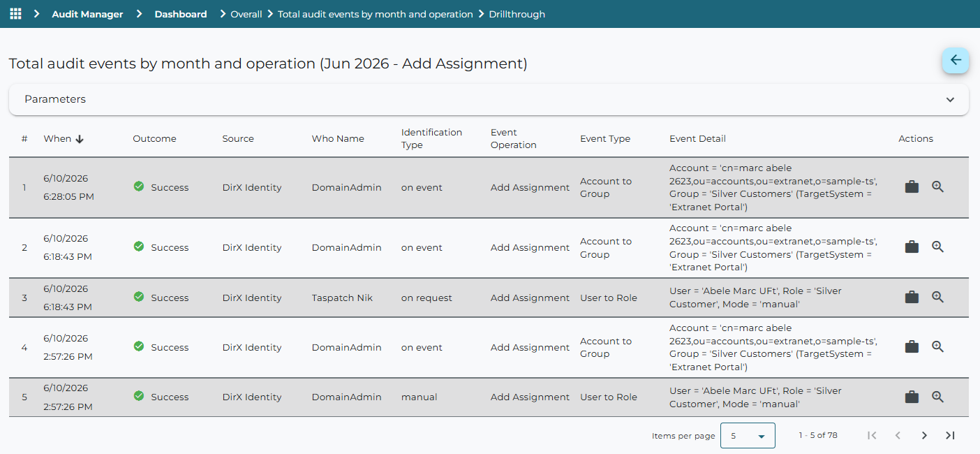980x454 pixels.
Task: Click the back arrow button
Action: coord(956,60)
